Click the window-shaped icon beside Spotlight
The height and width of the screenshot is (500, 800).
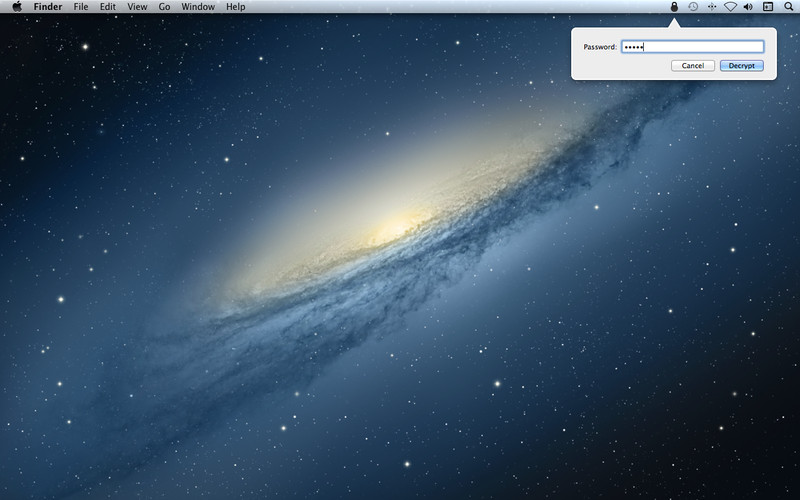pos(768,7)
